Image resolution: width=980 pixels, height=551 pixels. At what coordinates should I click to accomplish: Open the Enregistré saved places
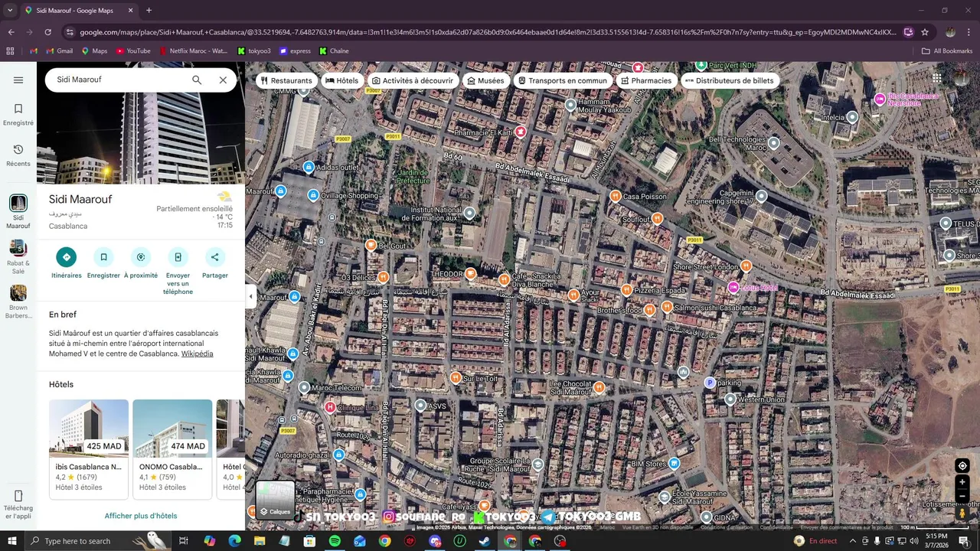18,114
